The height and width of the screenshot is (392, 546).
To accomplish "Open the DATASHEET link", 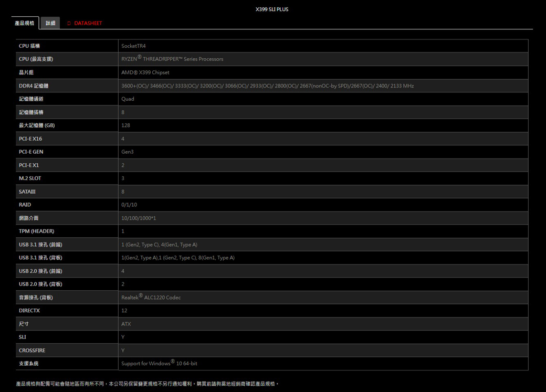I will (88, 24).
